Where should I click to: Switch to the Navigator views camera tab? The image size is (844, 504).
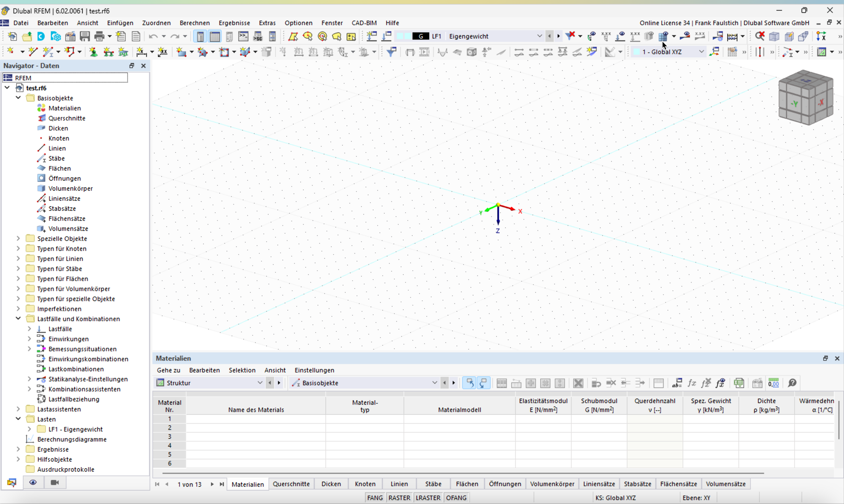[55, 482]
